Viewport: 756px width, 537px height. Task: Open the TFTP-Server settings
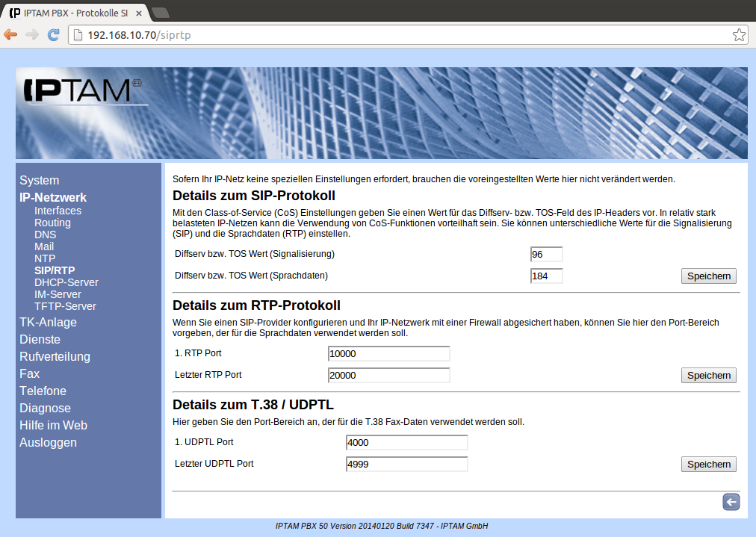pos(65,306)
